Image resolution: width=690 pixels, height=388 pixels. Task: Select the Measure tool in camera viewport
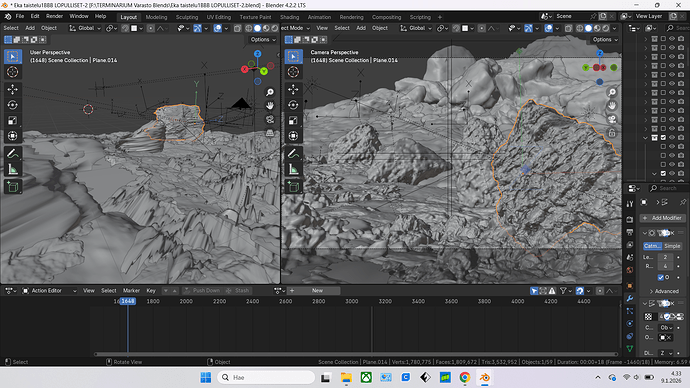pos(293,170)
